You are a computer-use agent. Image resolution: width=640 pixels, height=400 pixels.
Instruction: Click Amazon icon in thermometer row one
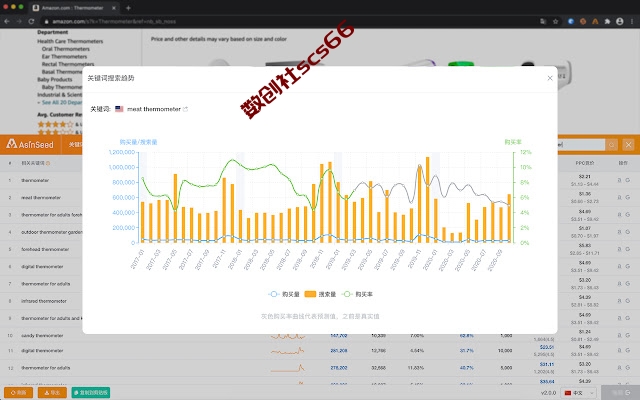point(620,180)
